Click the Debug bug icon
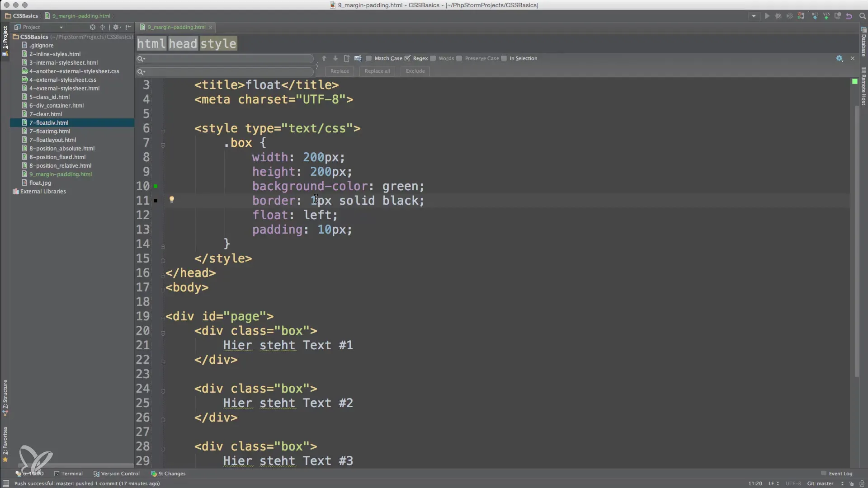The width and height of the screenshot is (868, 488). [778, 16]
